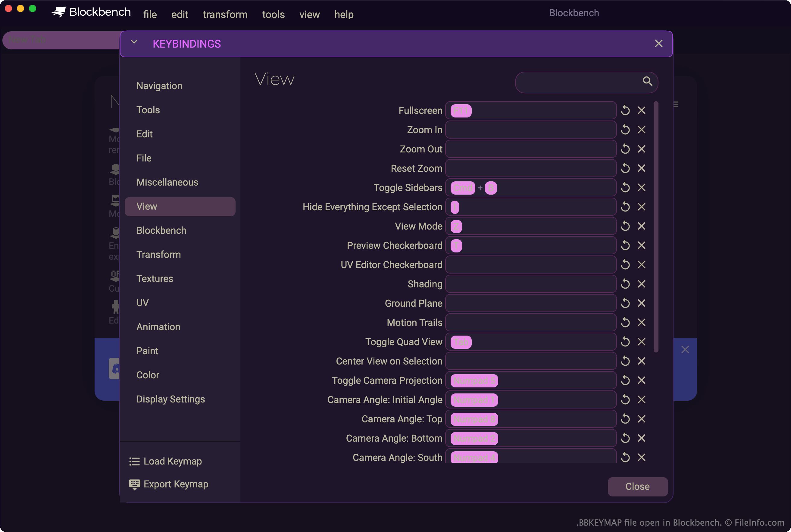Collapse the Keybindings dialog chevron

click(x=134, y=42)
